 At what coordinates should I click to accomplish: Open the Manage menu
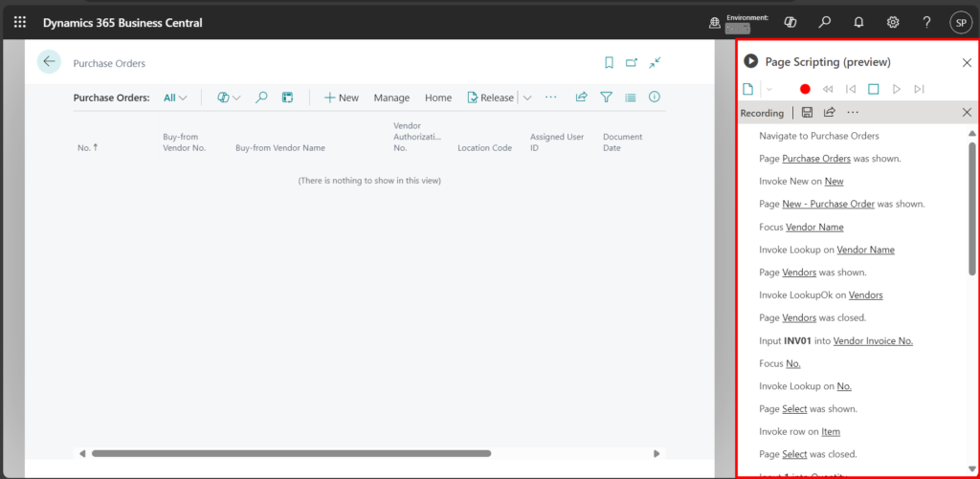(x=391, y=98)
